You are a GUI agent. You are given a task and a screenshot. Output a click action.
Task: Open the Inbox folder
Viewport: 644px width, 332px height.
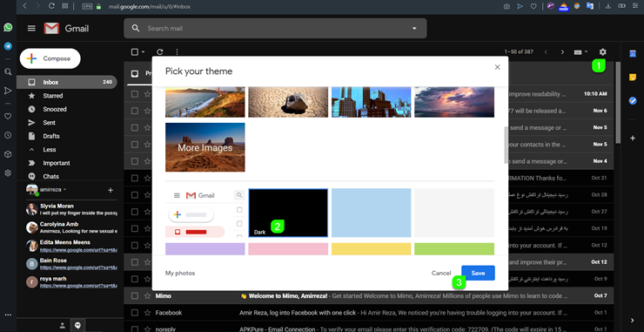[x=66, y=82]
